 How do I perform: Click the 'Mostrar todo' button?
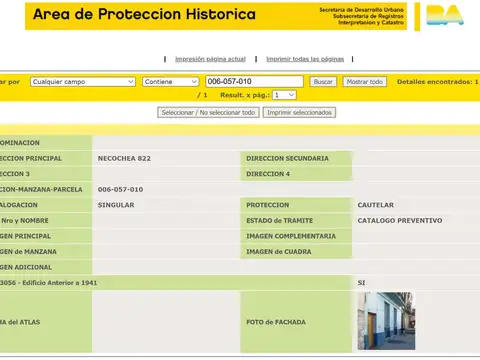(x=365, y=82)
